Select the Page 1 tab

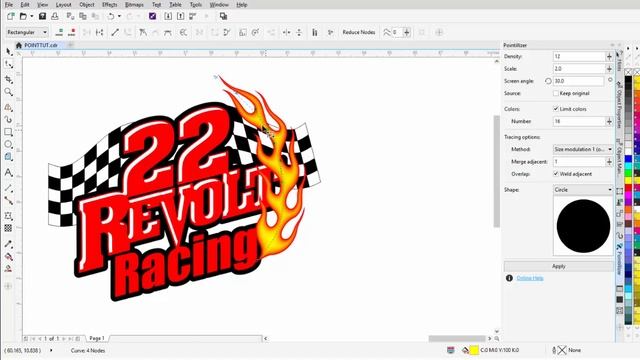coord(97,338)
